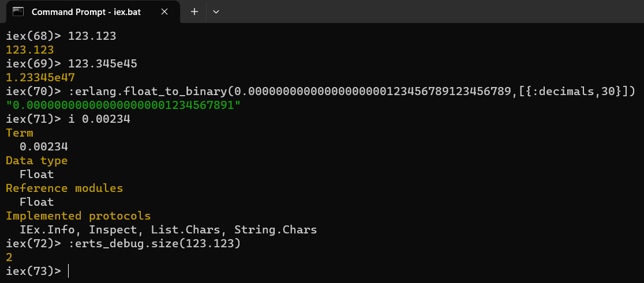This screenshot has width=644, height=283.
Task: Click the 'Term' heading in output
Action: [x=19, y=133]
